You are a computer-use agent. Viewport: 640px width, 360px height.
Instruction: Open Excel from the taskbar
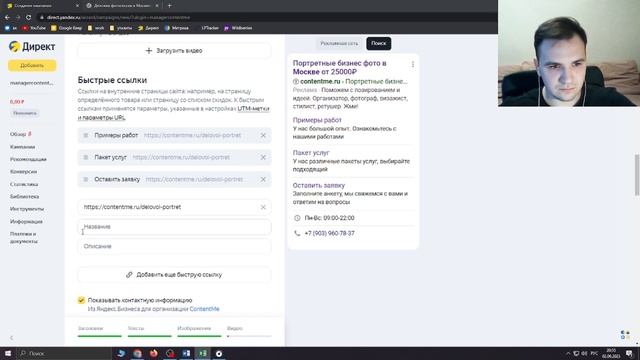(203, 353)
